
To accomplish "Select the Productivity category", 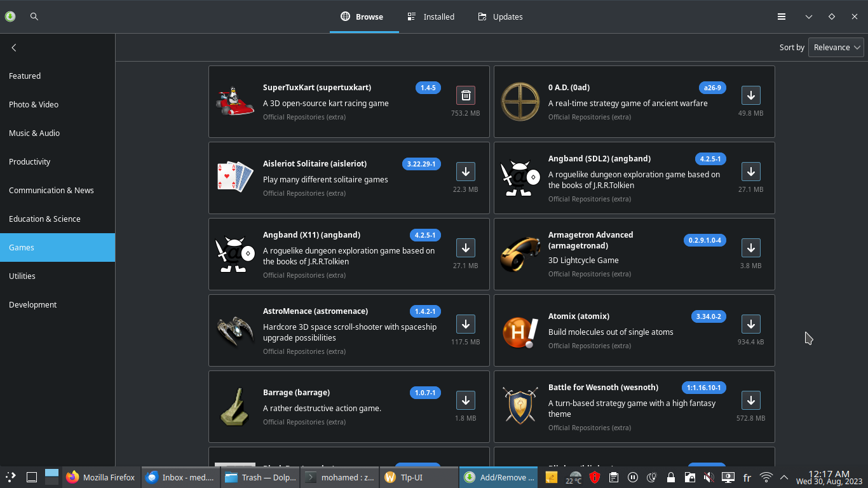I will pyautogui.click(x=57, y=161).
